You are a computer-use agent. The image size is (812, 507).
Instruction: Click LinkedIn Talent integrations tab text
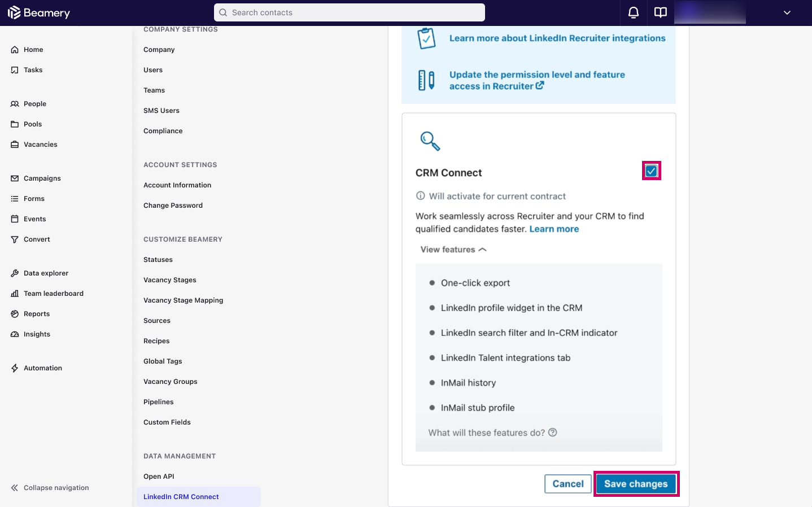[x=506, y=358]
